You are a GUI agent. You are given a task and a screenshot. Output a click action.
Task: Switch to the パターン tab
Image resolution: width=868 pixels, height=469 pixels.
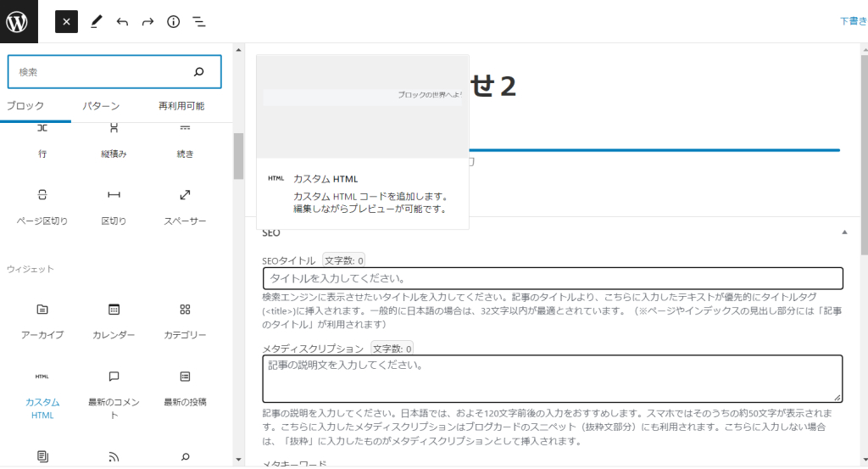coord(101,106)
